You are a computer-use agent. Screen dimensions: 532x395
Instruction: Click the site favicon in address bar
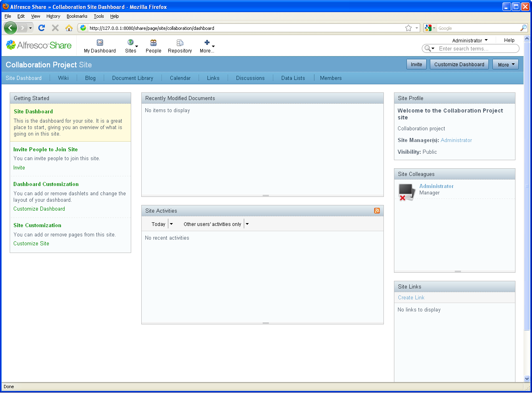pyautogui.click(x=83, y=28)
